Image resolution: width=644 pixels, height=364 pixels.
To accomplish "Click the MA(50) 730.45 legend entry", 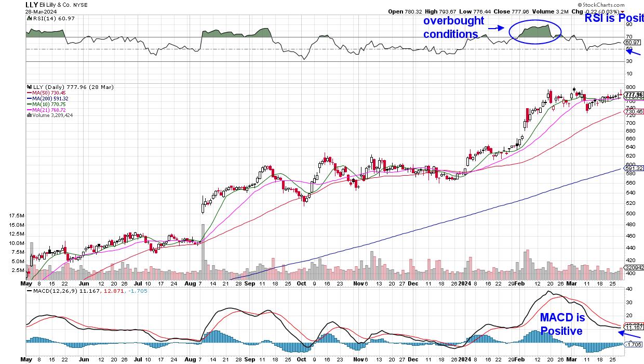I will point(48,93).
